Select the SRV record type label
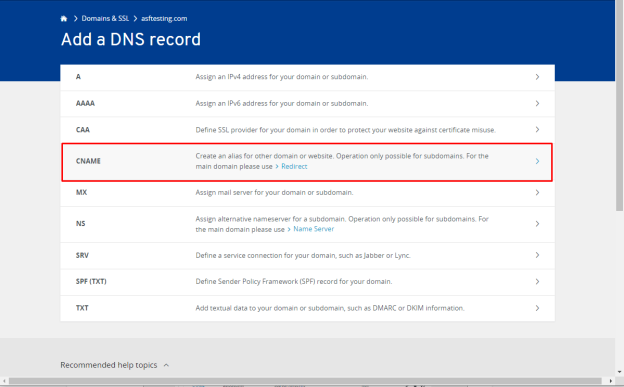 pos(82,255)
